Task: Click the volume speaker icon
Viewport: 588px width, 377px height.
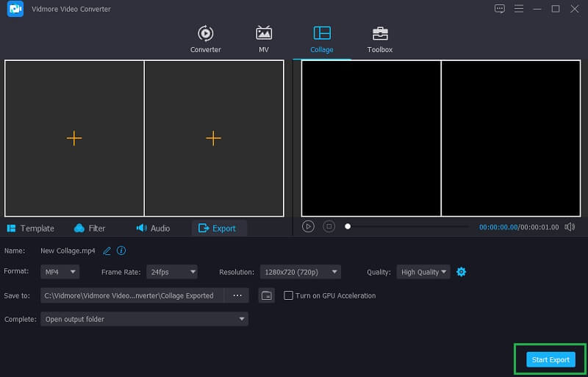Action: (x=570, y=227)
